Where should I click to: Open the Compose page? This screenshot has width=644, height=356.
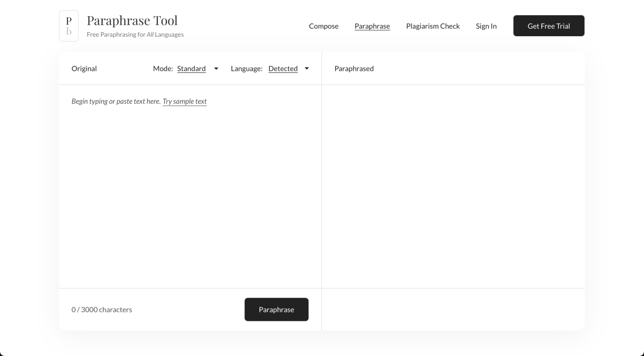click(324, 26)
